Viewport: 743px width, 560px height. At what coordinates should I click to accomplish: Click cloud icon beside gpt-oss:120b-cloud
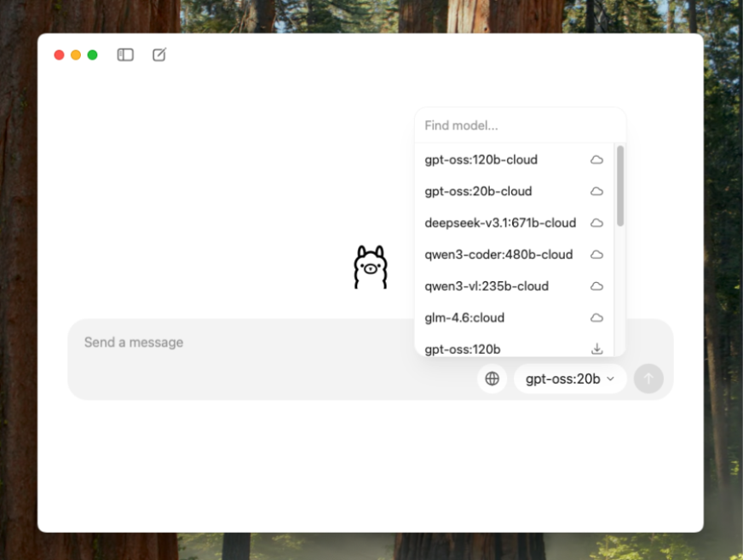pos(596,159)
